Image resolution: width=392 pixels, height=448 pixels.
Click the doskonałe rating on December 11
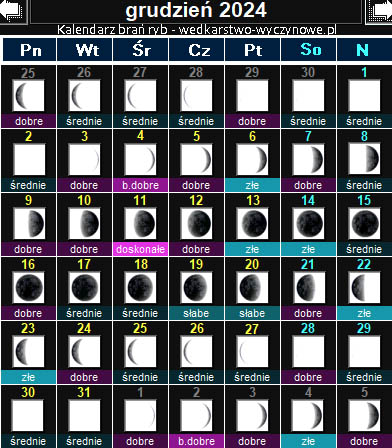(140, 249)
